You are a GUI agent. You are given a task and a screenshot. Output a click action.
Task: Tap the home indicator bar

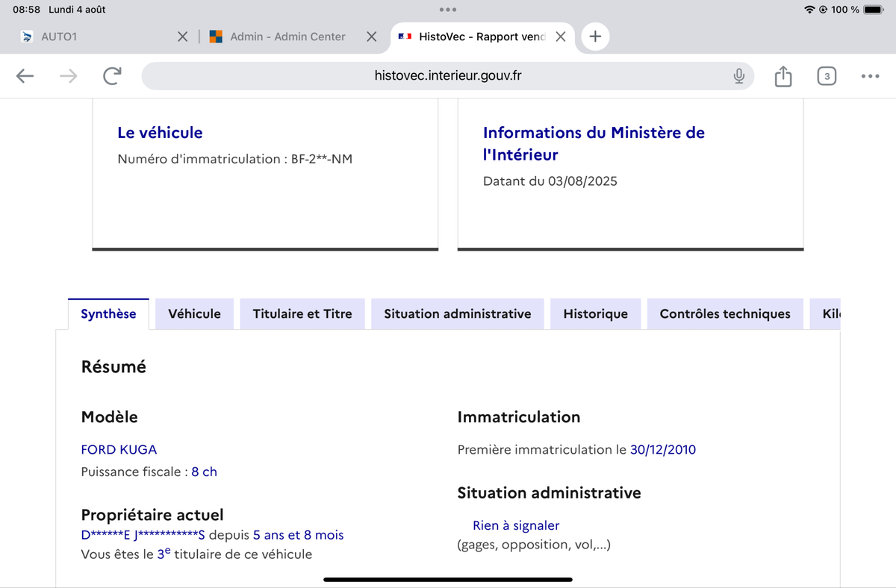click(x=448, y=579)
